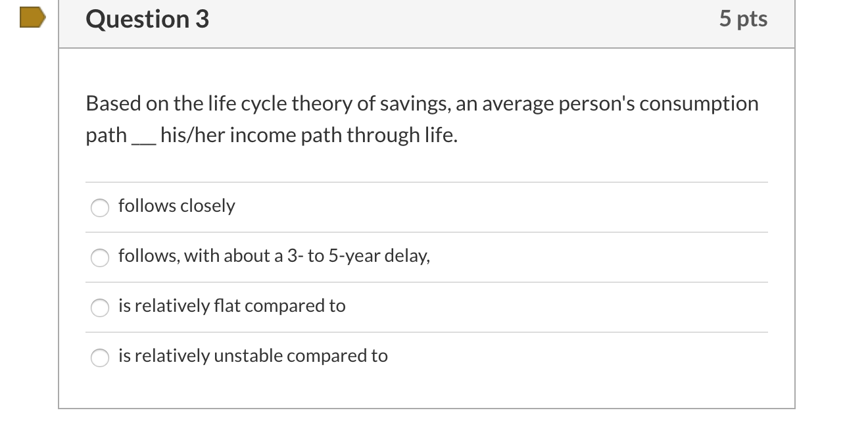Click the second answer's text label

(273, 256)
